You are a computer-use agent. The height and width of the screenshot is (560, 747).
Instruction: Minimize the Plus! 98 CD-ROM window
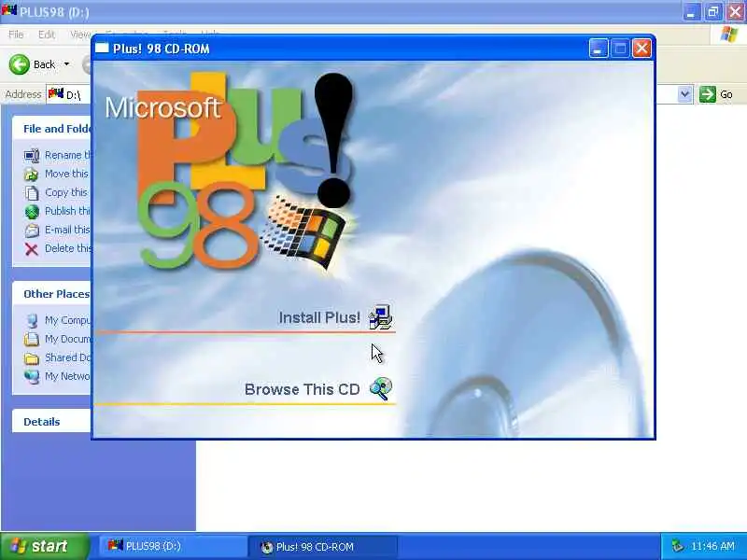[599, 49]
